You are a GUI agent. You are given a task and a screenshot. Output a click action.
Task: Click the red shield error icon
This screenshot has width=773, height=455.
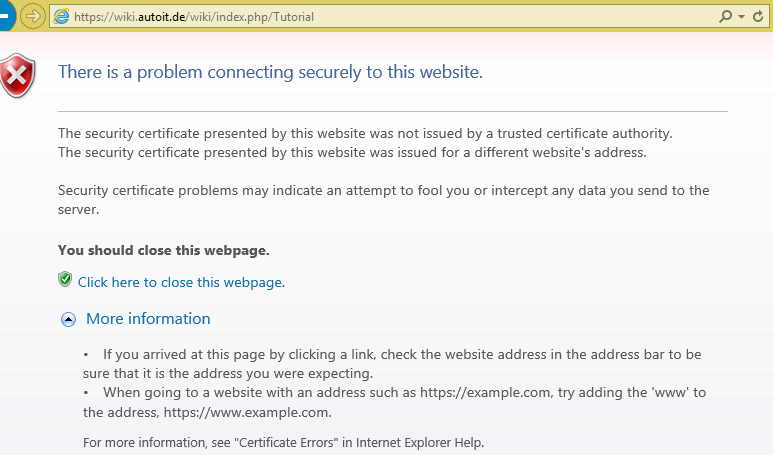click(x=17, y=76)
